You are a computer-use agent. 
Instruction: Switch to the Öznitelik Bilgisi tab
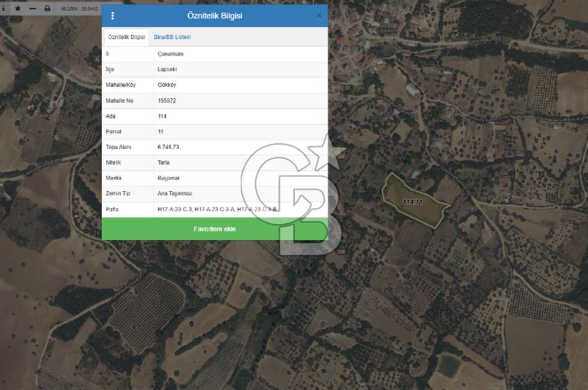pyautogui.click(x=126, y=37)
